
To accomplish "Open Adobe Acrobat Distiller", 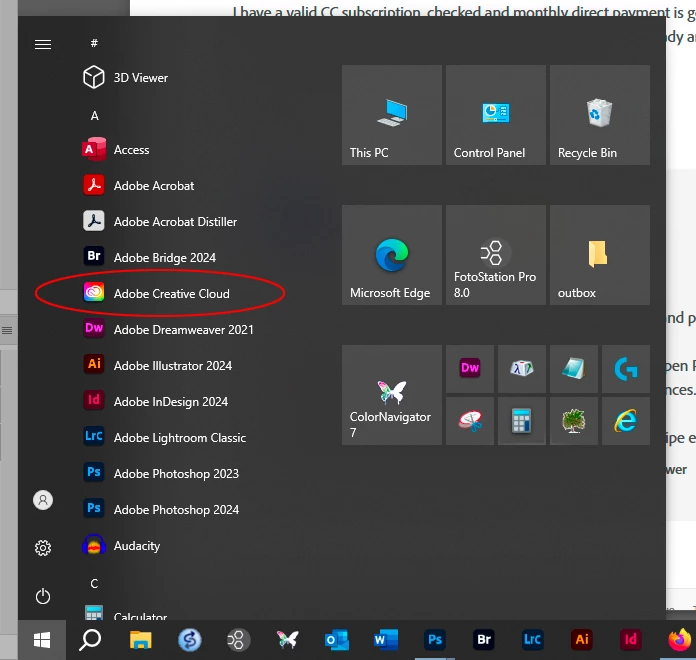I will click(160, 221).
